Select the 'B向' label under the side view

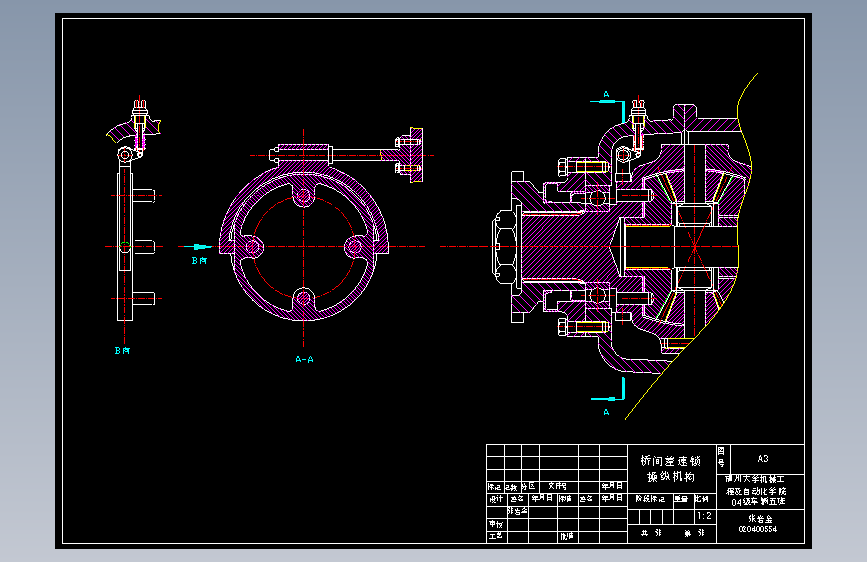point(122,350)
